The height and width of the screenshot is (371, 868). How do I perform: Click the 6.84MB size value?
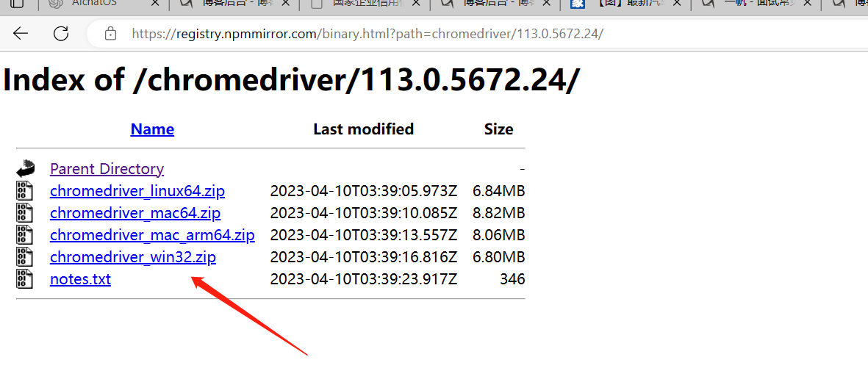click(x=499, y=191)
